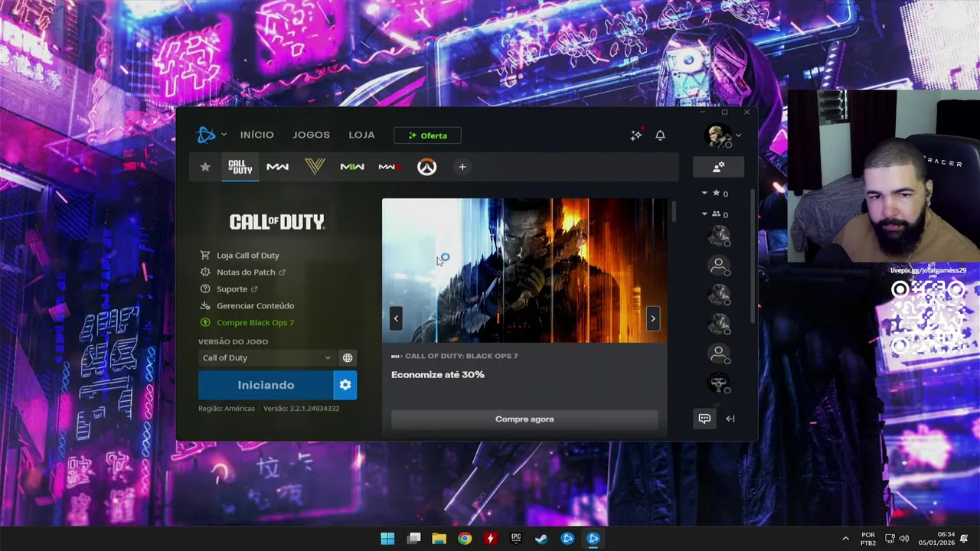
Task: Open the Windows Start menu
Action: 388,538
